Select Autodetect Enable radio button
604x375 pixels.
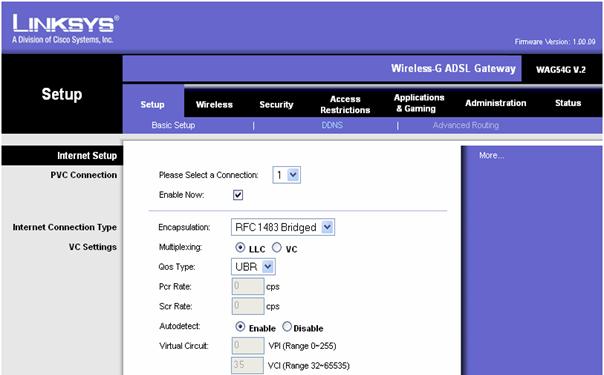[x=240, y=327]
